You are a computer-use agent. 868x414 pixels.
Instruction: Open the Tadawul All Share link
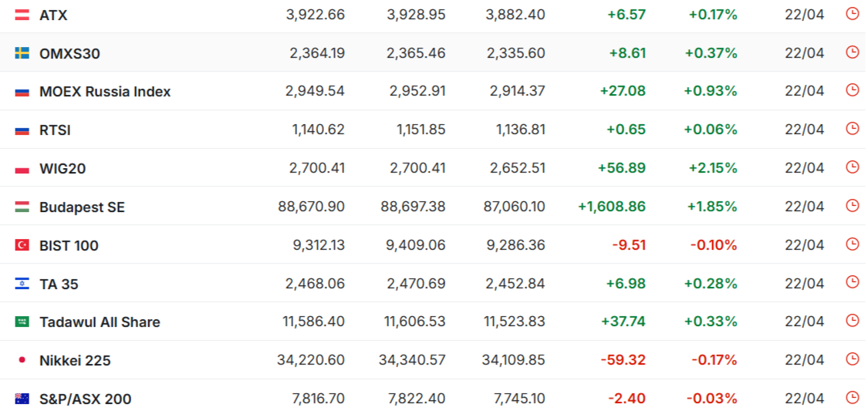pos(100,322)
